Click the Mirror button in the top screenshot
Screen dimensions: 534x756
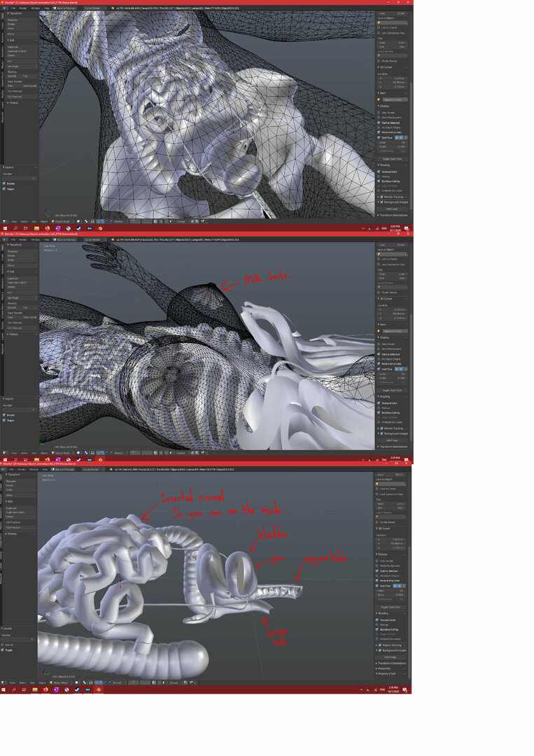tap(22, 34)
